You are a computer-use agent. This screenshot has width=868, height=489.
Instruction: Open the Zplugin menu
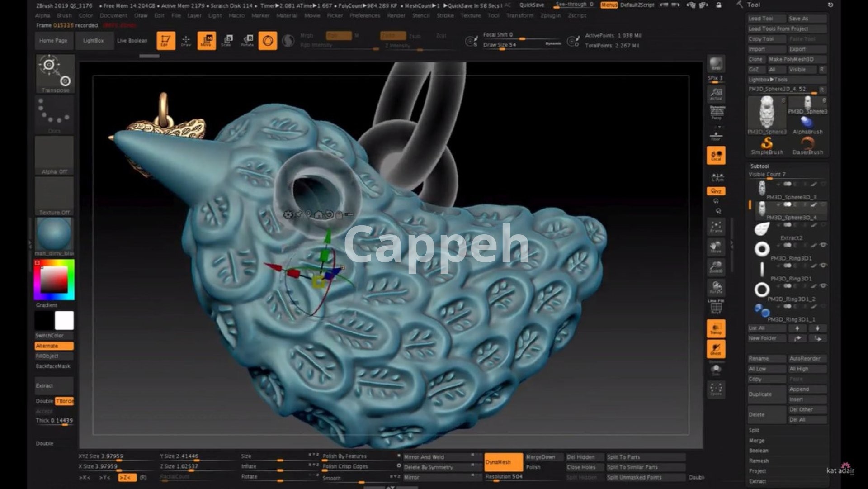click(x=550, y=15)
